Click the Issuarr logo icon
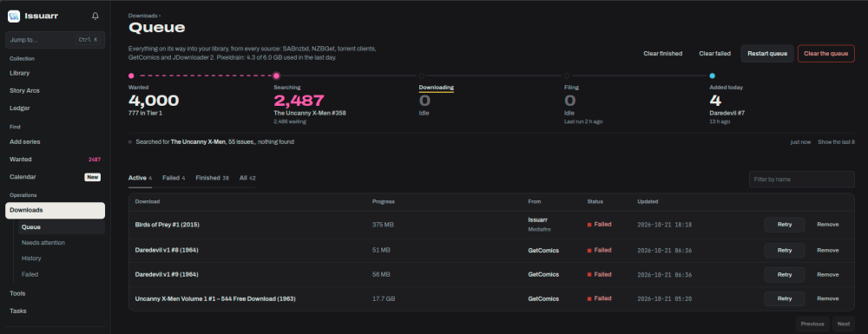This screenshot has width=868, height=334. 14,16
